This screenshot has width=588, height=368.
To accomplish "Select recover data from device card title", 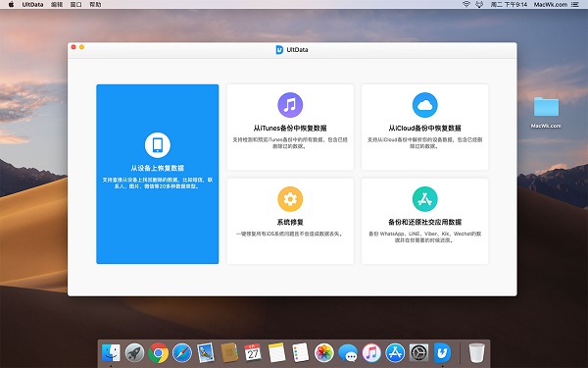I will pos(158,168).
